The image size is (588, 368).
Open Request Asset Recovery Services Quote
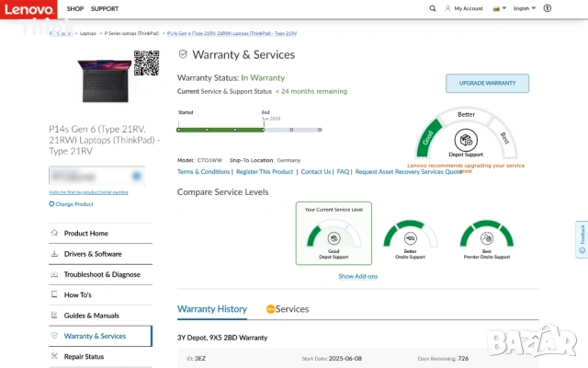408,172
